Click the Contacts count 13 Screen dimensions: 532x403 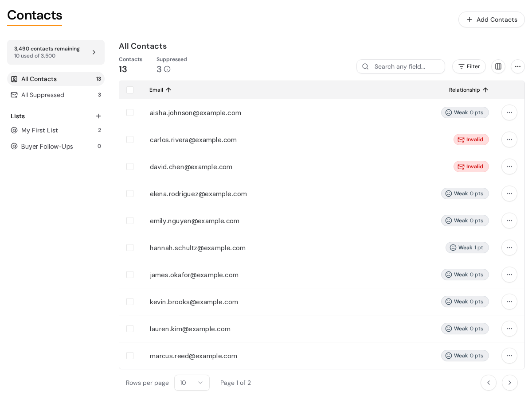click(123, 69)
